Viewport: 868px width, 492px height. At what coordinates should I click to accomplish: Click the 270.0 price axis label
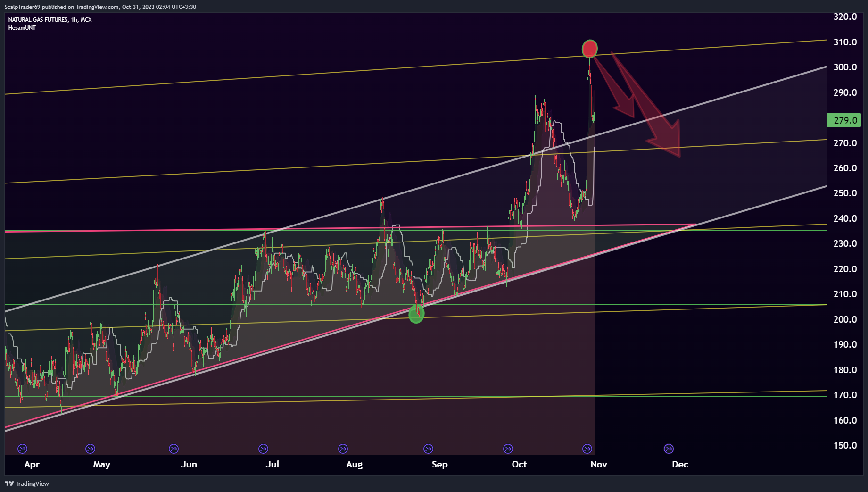[845, 143]
